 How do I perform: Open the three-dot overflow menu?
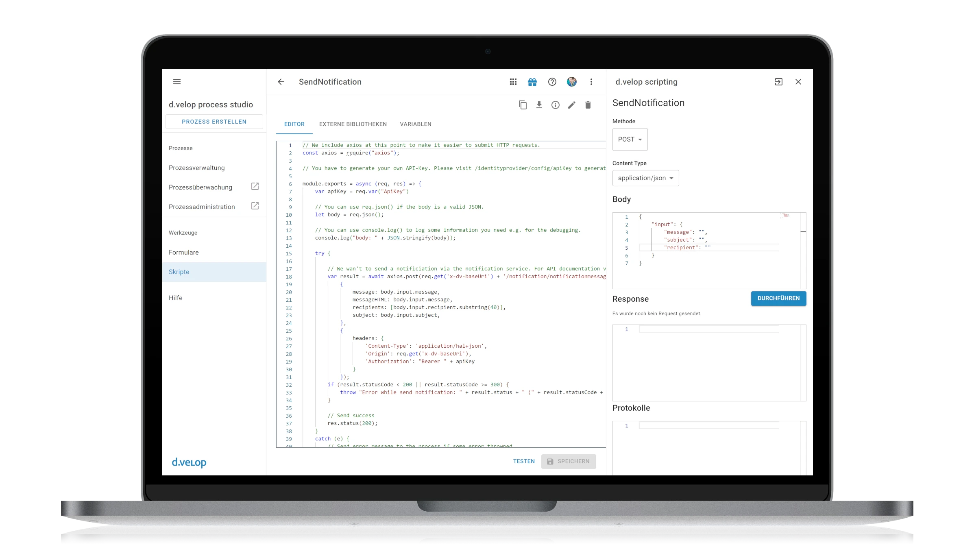pyautogui.click(x=591, y=82)
